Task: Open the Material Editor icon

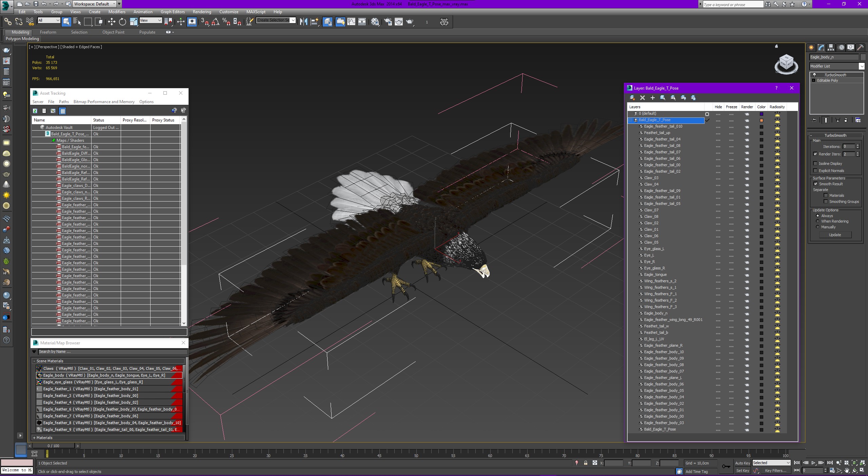Action: (375, 22)
